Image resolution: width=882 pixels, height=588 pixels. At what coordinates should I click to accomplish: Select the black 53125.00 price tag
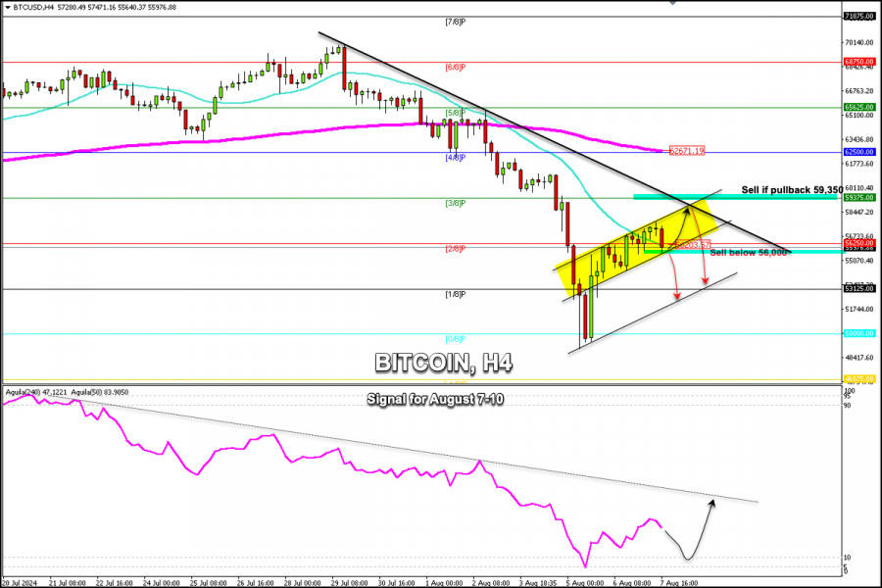pyautogui.click(x=858, y=289)
